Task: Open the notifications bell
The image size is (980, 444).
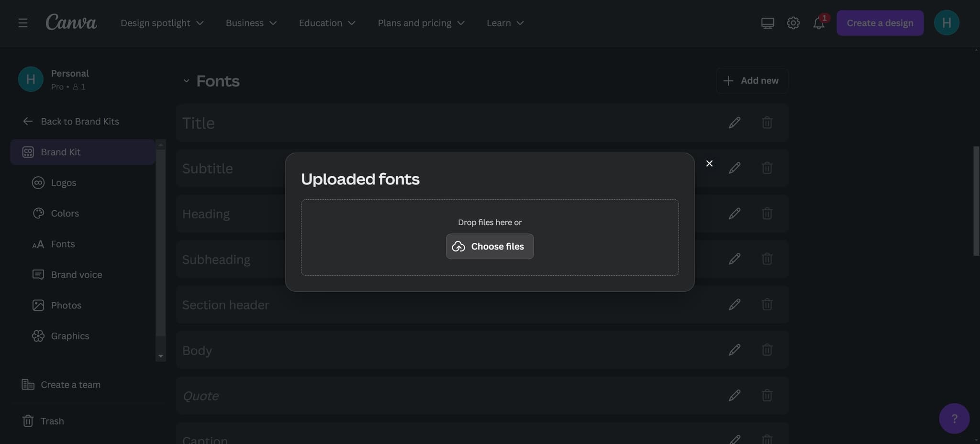Action: (x=818, y=23)
